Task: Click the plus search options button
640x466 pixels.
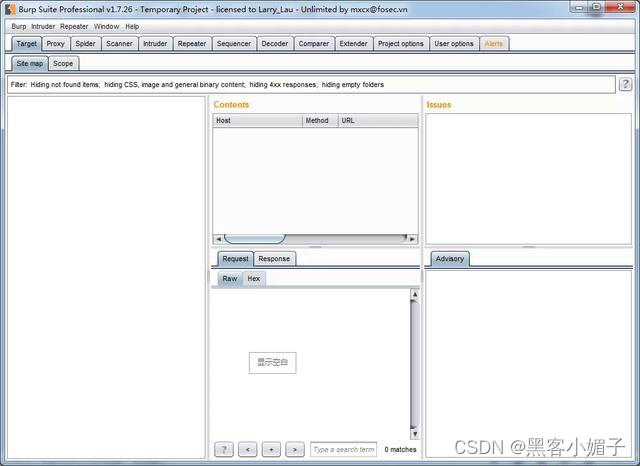Action: coord(271,449)
